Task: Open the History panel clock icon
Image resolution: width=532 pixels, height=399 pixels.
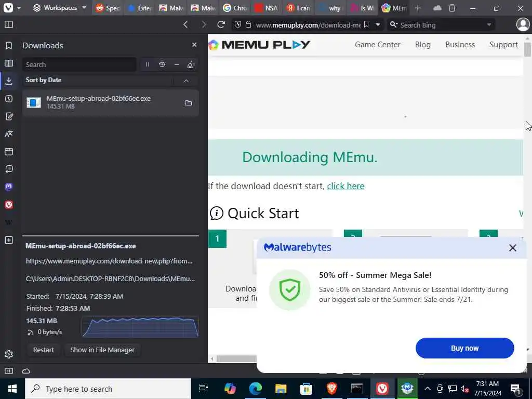Action: [x=9, y=98]
